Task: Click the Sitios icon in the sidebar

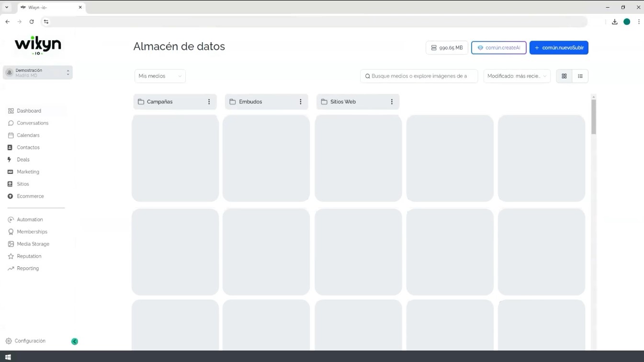Action: (10, 184)
